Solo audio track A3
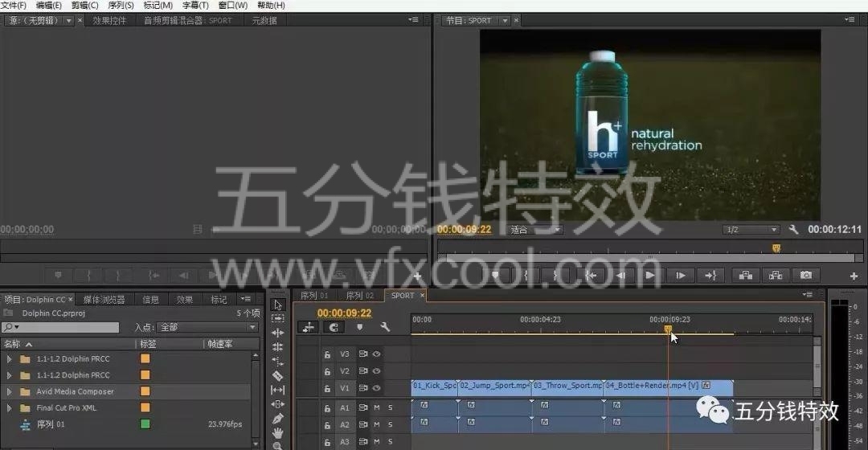Viewport: 868px width, 450px height. [391, 442]
